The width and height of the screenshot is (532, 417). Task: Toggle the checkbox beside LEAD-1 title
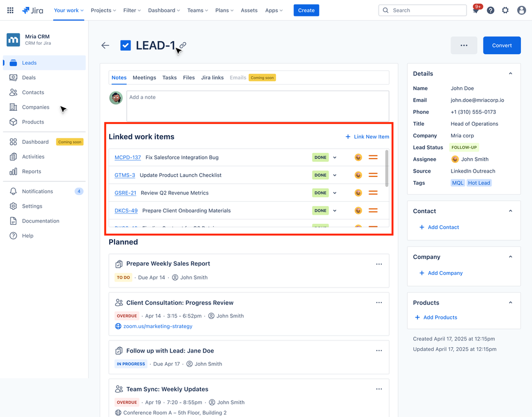[x=125, y=45]
